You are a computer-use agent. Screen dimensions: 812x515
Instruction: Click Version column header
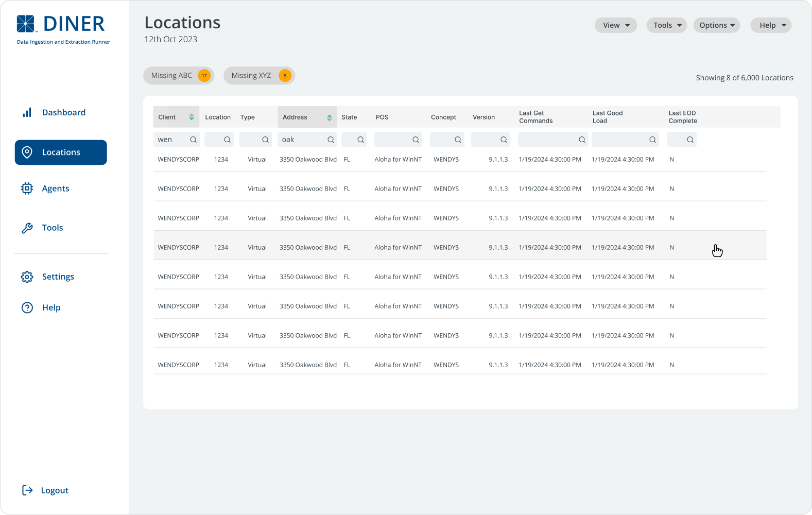pyautogui.click(x=483, y=117)
